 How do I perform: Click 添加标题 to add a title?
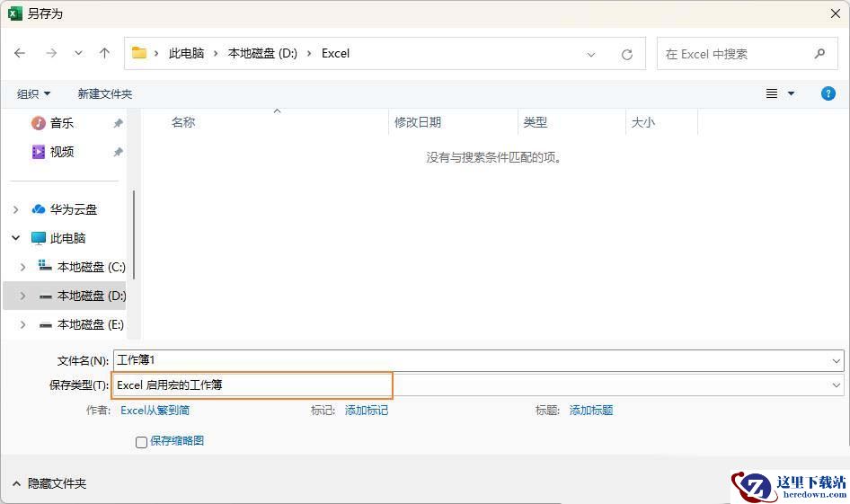pyautogui.click(x=591, y=411)
